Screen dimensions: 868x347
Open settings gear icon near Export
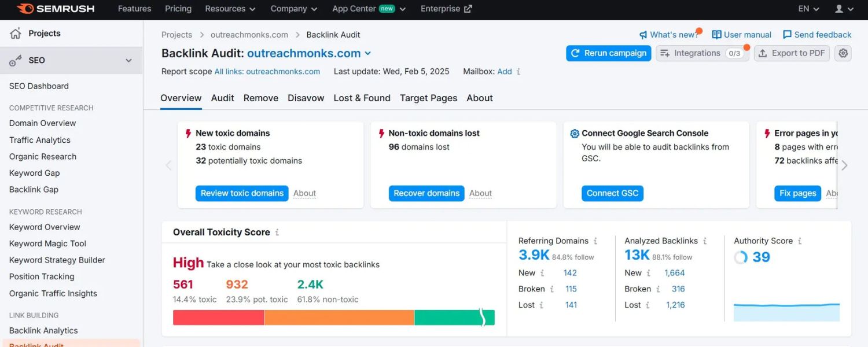point(843,53)
